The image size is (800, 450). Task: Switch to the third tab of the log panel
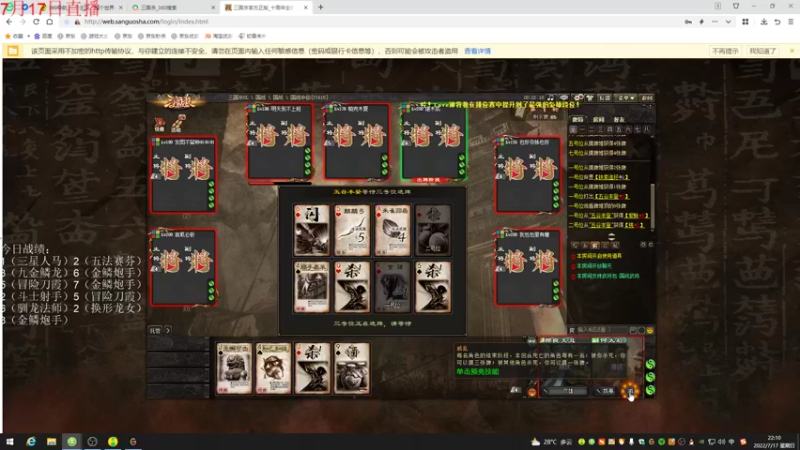pyautogui.click(x=619, y=119)
